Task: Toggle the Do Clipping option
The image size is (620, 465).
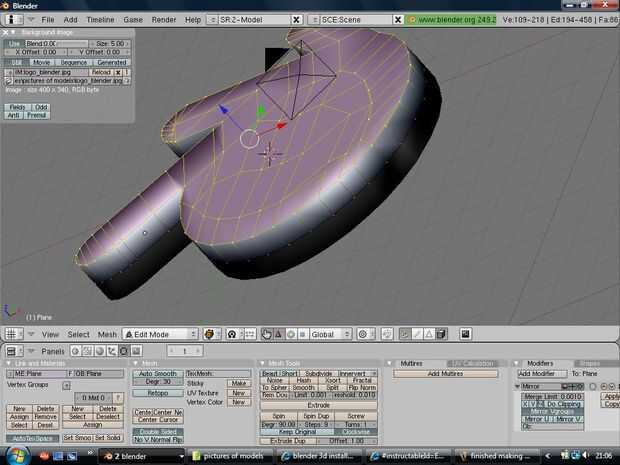Action: (564, 404)
